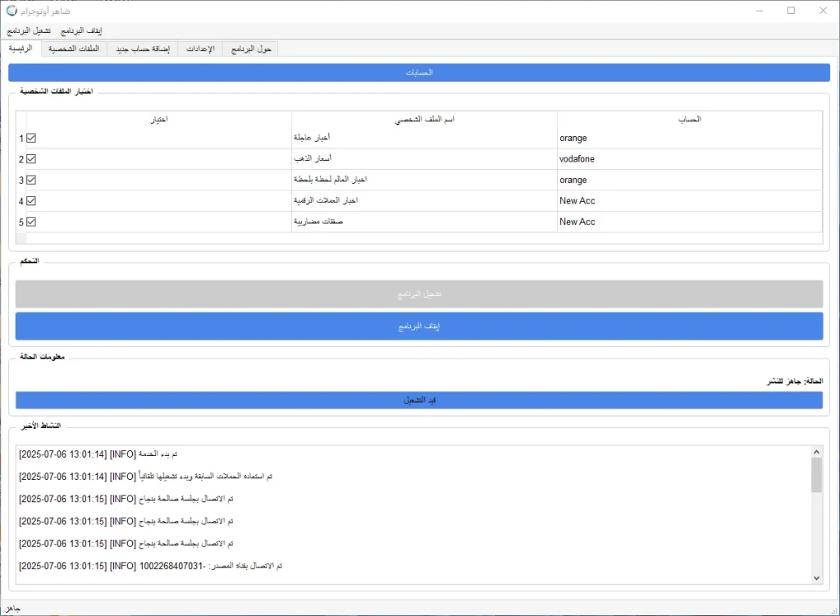840x616 pixels.
Task: Click the اسم الملف الشخصي column header
Action: pos(424,119)
